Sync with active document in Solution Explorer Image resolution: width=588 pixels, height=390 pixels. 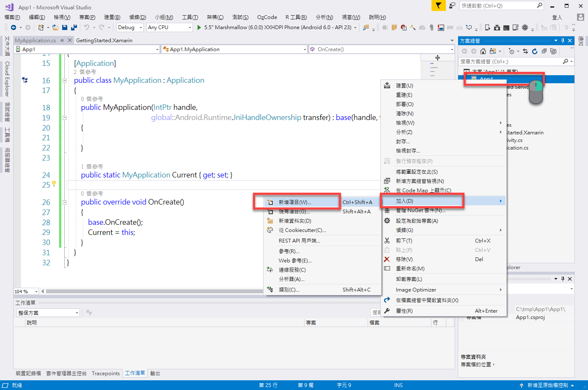point(525,51)
